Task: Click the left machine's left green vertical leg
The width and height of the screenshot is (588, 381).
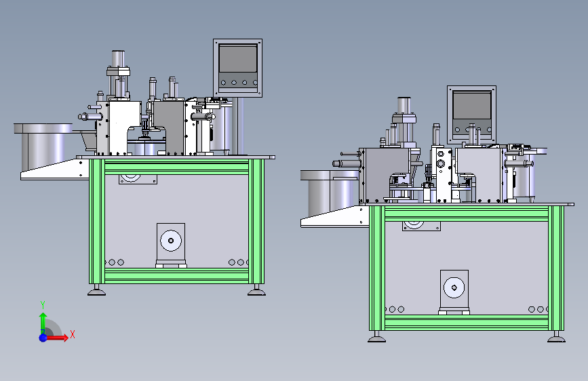Action: [x=97, y=221]
